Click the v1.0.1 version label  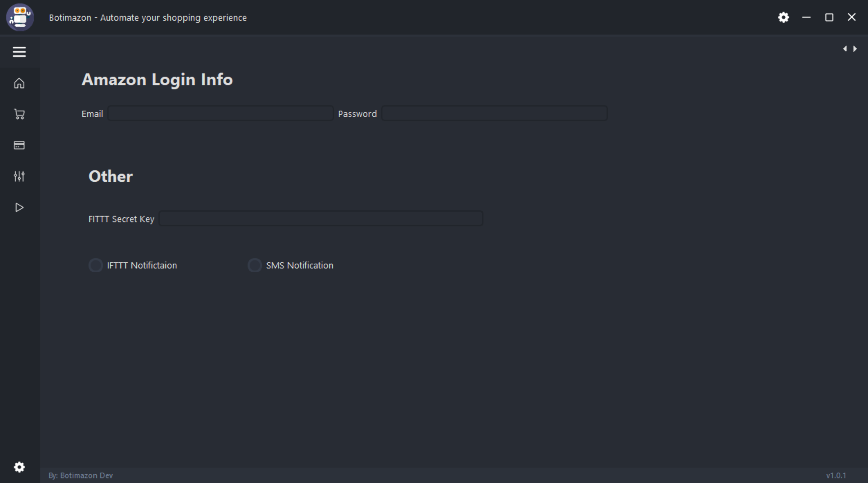[x=836, y=475]
